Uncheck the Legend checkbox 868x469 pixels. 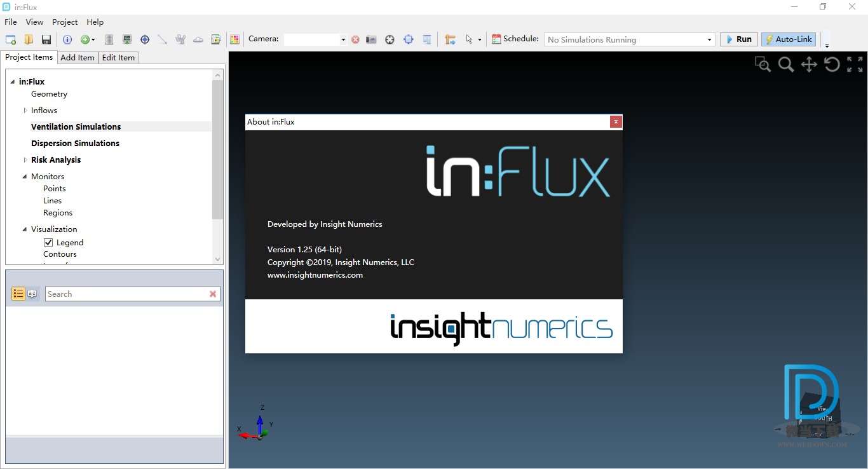(48, 243)
